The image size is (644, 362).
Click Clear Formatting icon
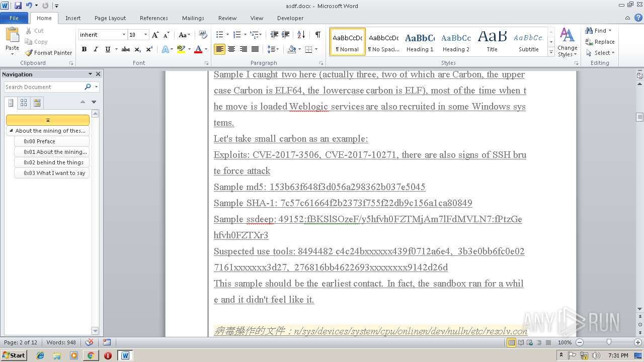(x=203, y=35)
